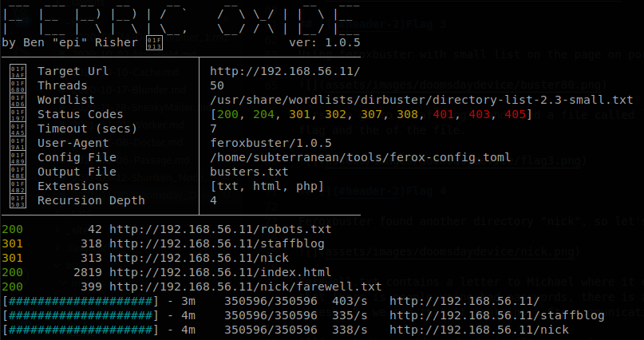Click the yellow 308 status code
644x340 pixels.
coord(408,115)
